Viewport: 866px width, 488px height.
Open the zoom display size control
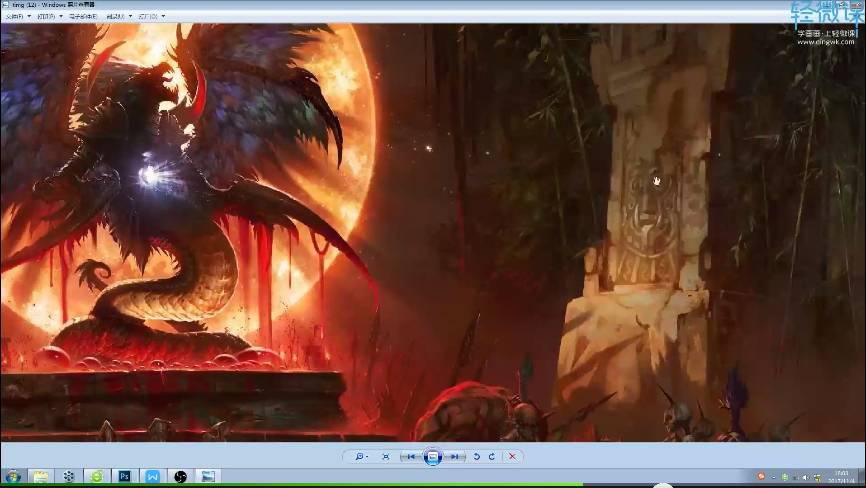[361, 457]
